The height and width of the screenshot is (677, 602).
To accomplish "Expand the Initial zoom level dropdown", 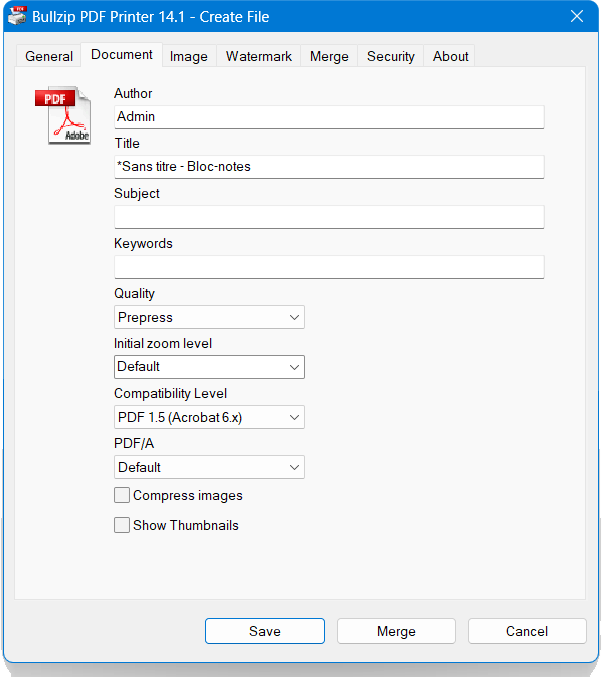I will point(209,367).
